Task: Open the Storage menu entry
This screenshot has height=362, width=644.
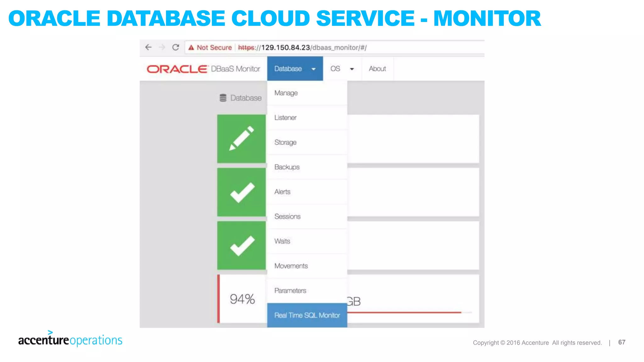Action: (307, 142)
